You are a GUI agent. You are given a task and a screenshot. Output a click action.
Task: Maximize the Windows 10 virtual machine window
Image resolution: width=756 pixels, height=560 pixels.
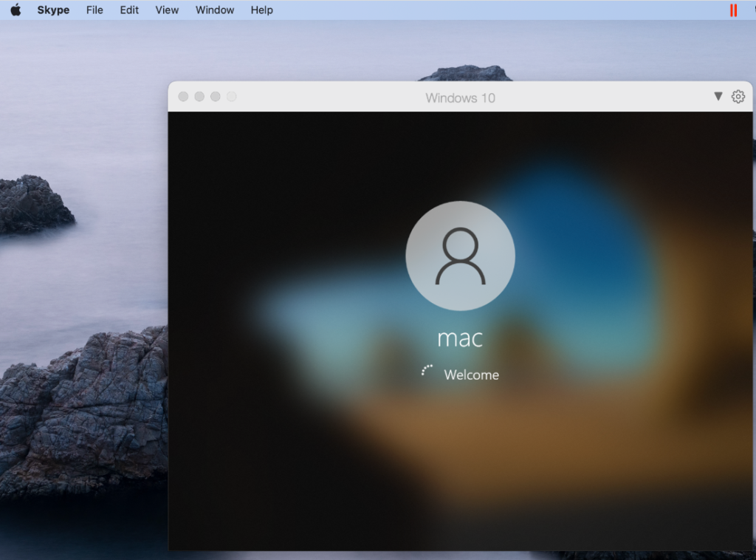[216, 97]
